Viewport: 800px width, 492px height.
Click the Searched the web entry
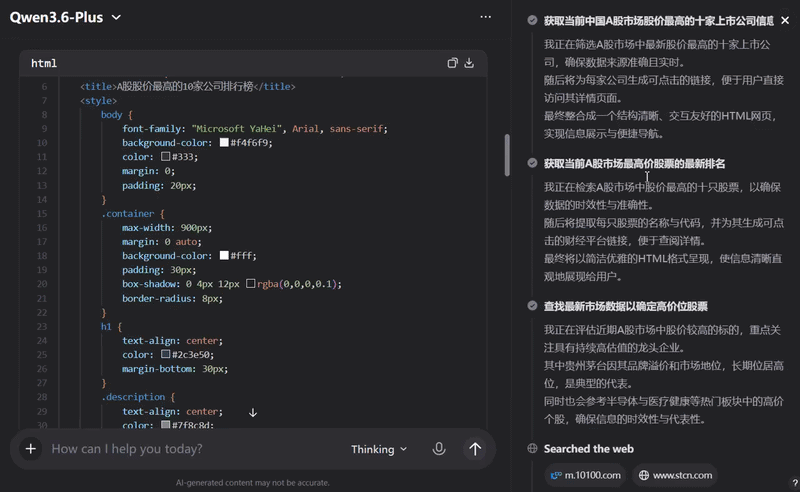[x=588, y=449]
